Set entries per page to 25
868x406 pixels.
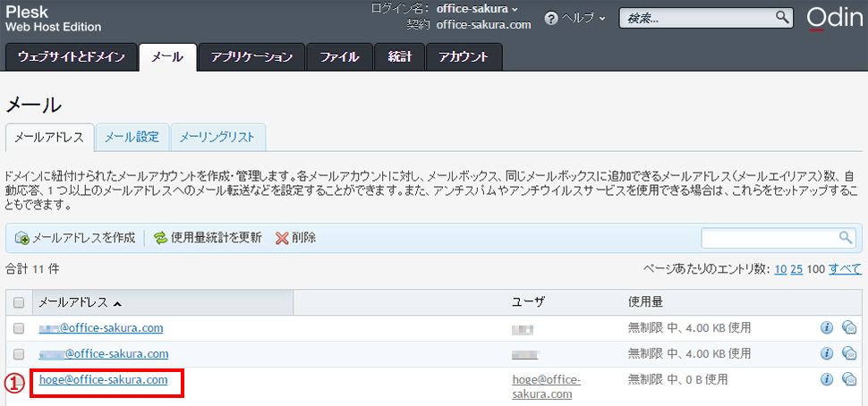[x=796, y=269]
